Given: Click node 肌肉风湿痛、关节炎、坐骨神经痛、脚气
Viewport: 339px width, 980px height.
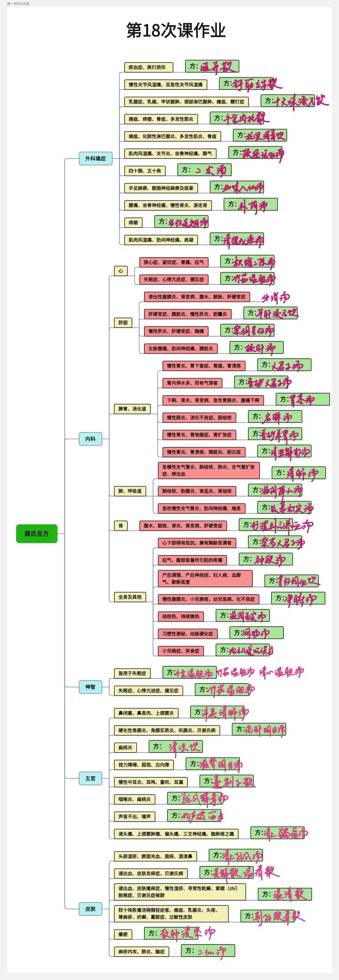Looking at the screenshot, I should [170, 154].
